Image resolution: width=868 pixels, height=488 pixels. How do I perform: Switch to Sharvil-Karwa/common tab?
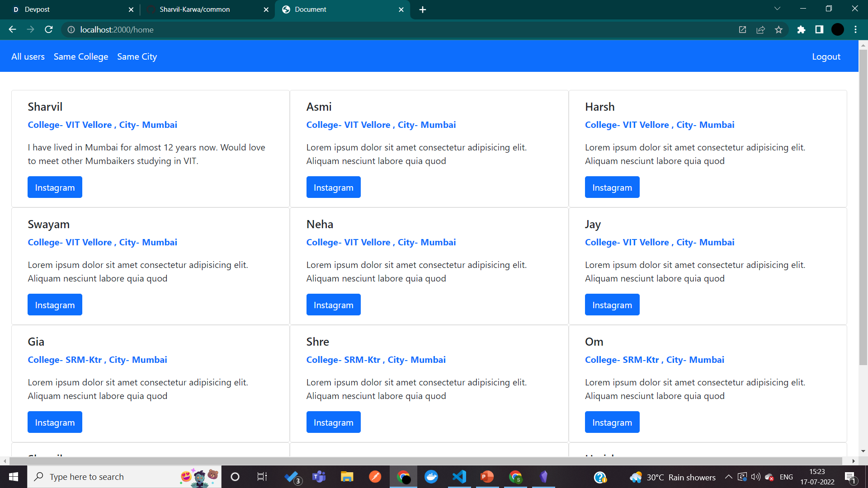(194, 9)
